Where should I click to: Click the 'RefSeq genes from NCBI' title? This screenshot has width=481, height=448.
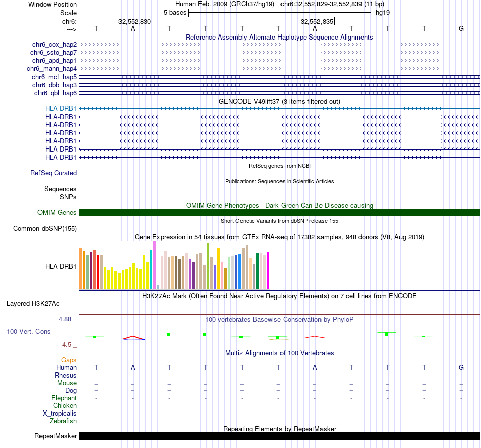point(279,166)
